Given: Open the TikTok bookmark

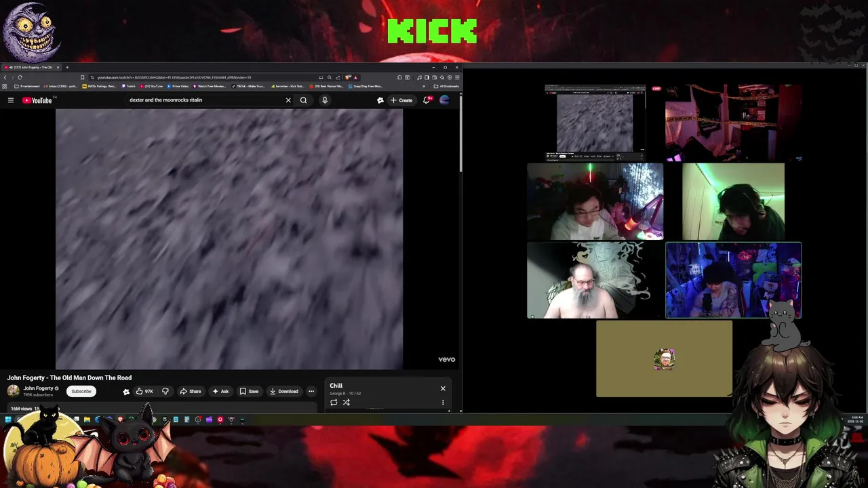Looking at the screenshot, I should 248,86.
